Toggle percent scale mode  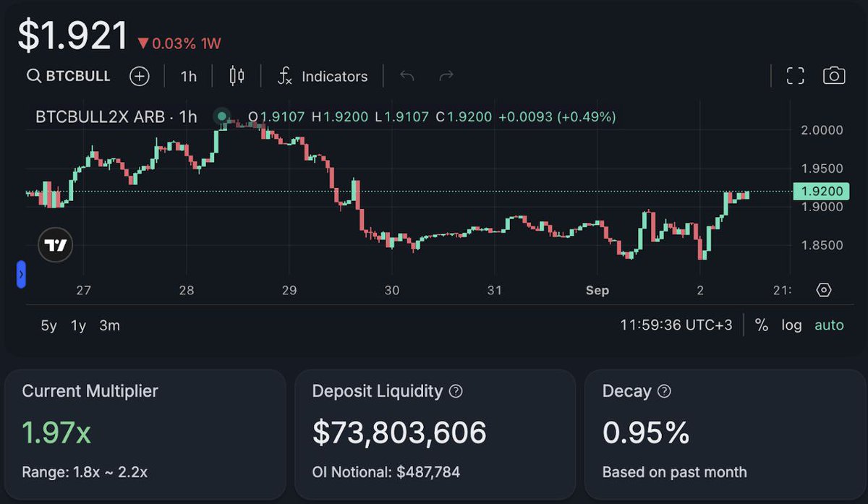tap(762, 325)
